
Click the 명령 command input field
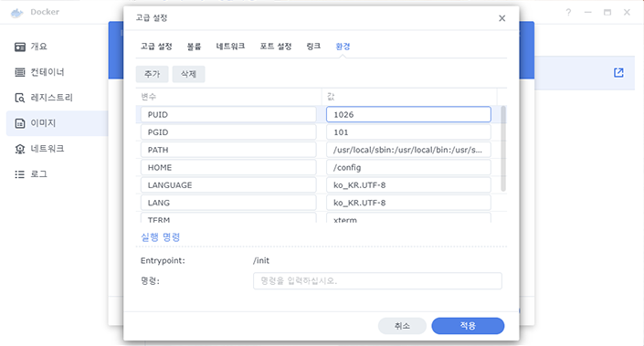point(377,281)
